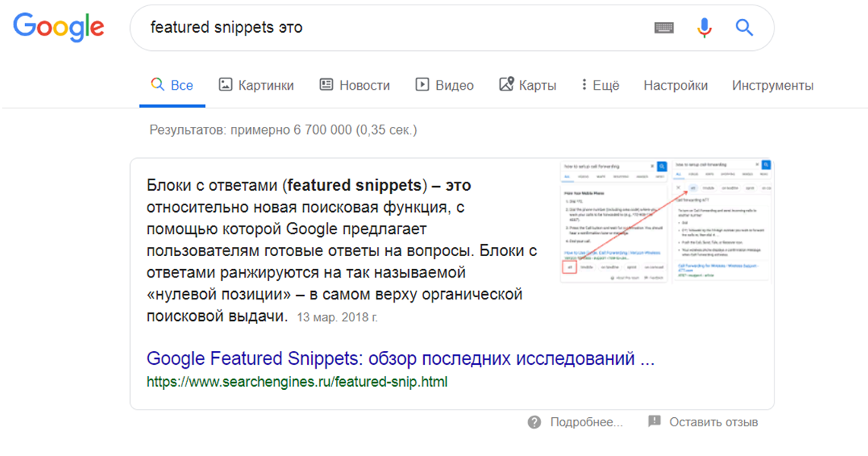Click the feedback flag icon beside Оставить отзыв

point(654,421)
